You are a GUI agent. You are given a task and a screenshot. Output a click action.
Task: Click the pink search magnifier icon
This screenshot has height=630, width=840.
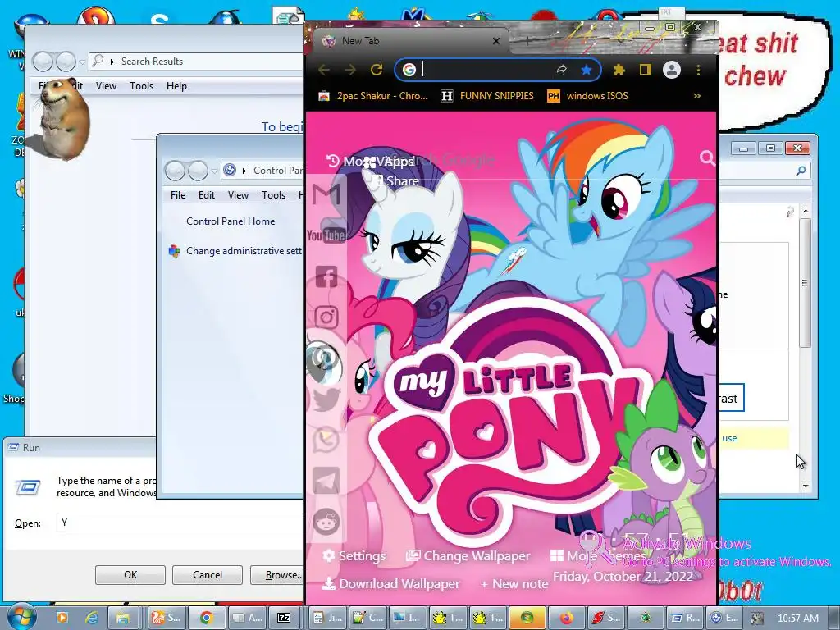[x=707, y=157]
